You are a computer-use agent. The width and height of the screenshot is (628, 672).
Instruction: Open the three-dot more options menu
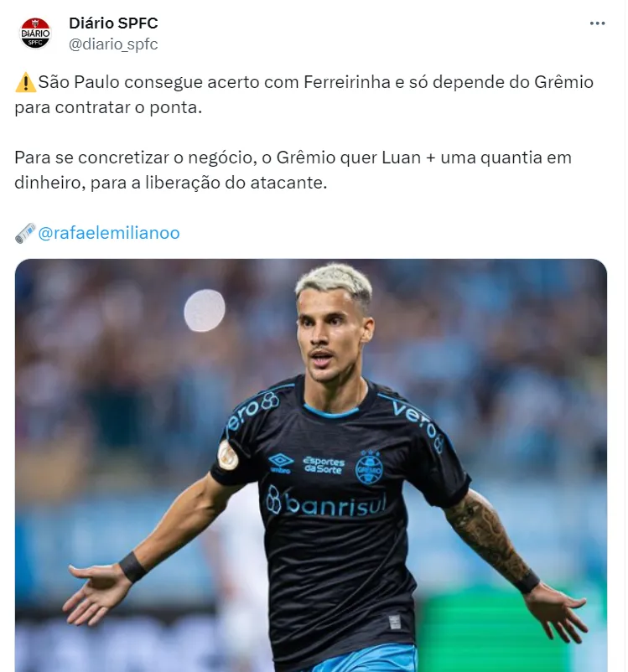597,23
